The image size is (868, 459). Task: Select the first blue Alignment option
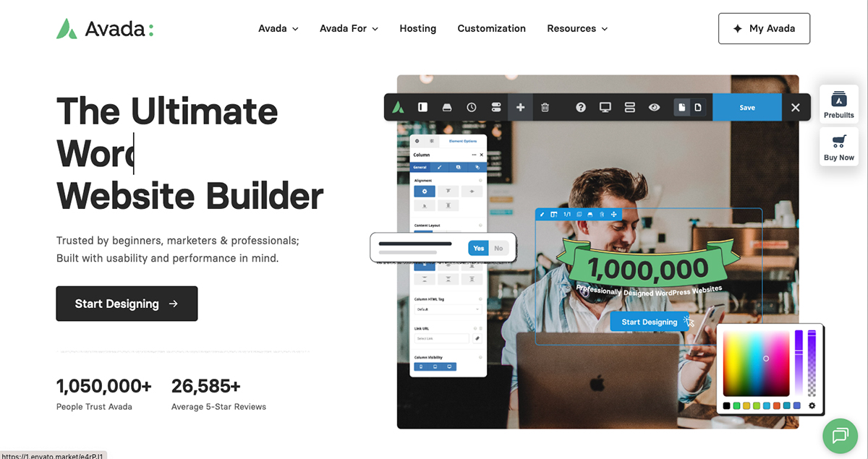point(425,192)
